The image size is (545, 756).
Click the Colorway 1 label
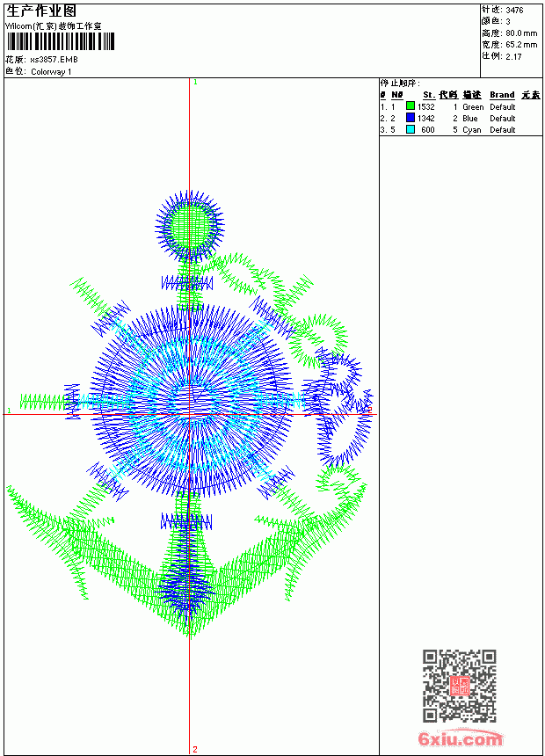[x=51, y=72]
